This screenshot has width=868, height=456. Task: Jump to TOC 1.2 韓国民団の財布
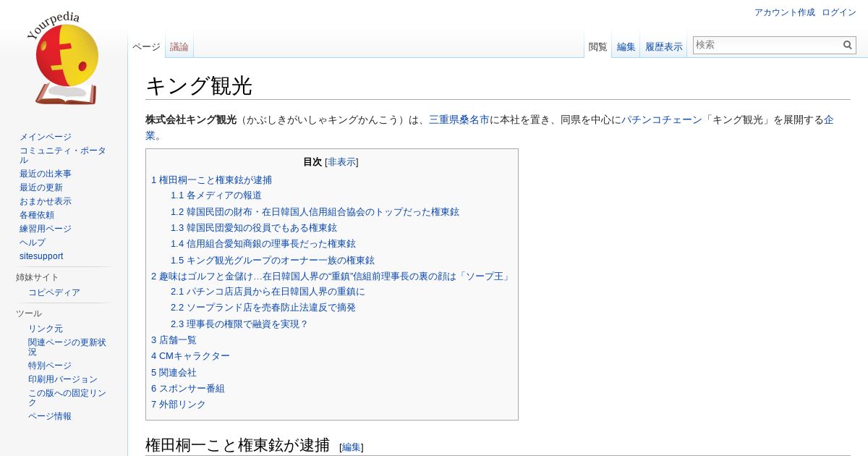tap(315, 212)
